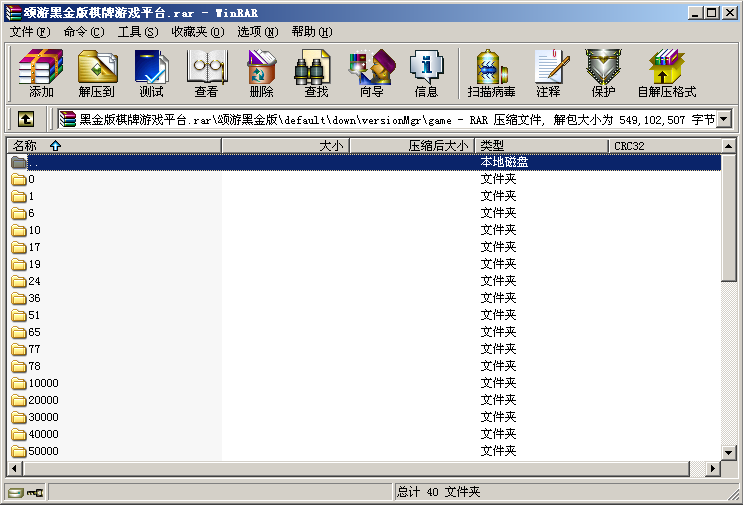Click the 解压到 (Extract To) icon

click(96, 74)
